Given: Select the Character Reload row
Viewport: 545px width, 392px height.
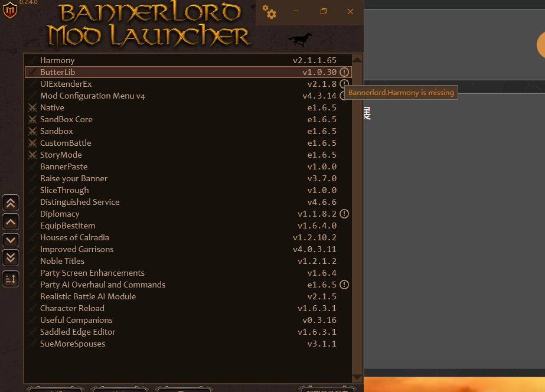Looking at the screenshot, I should tap(188, 308).
